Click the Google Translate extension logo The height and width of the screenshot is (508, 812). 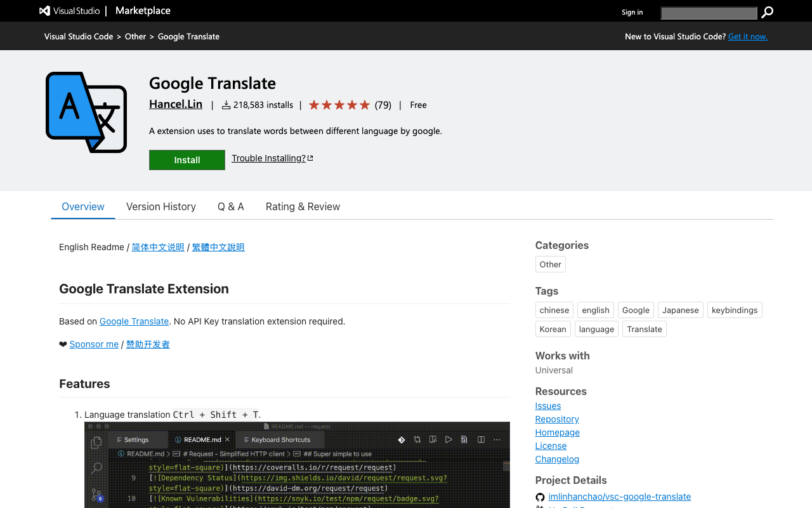86,112
